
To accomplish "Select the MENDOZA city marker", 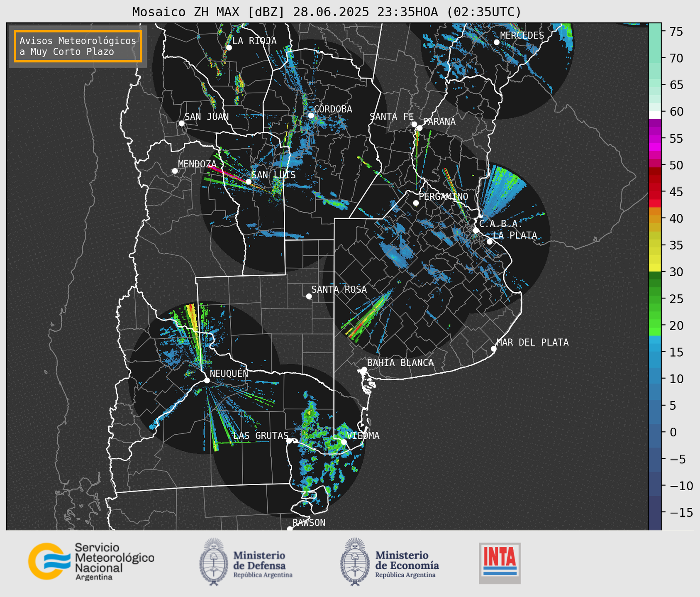I will coord(175,171).
